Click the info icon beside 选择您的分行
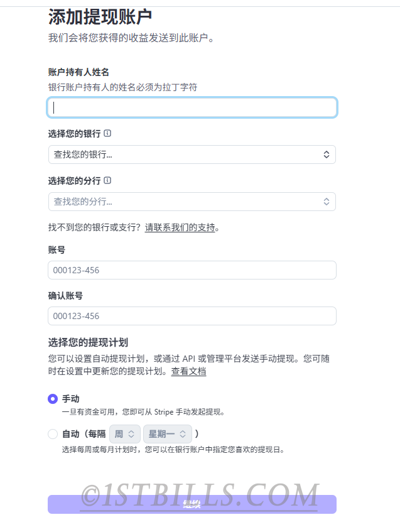The width and height of the screenshot is (400, 532). (107, 181)
